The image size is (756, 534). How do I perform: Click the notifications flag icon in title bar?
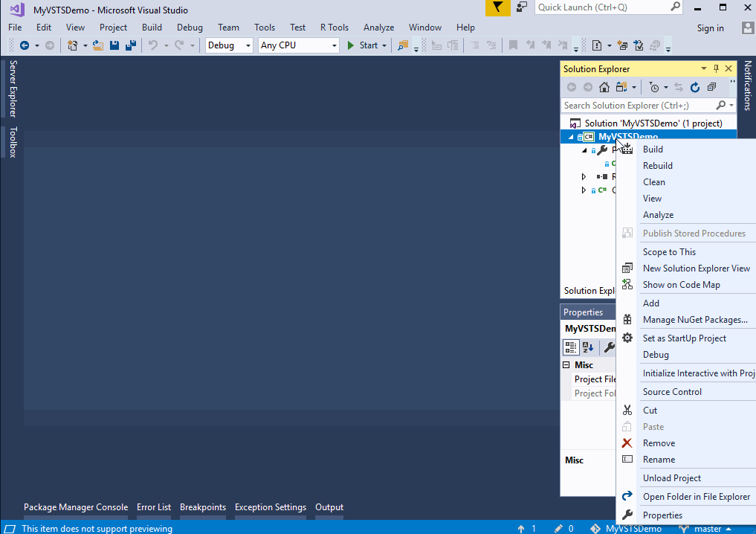[497, 7]
